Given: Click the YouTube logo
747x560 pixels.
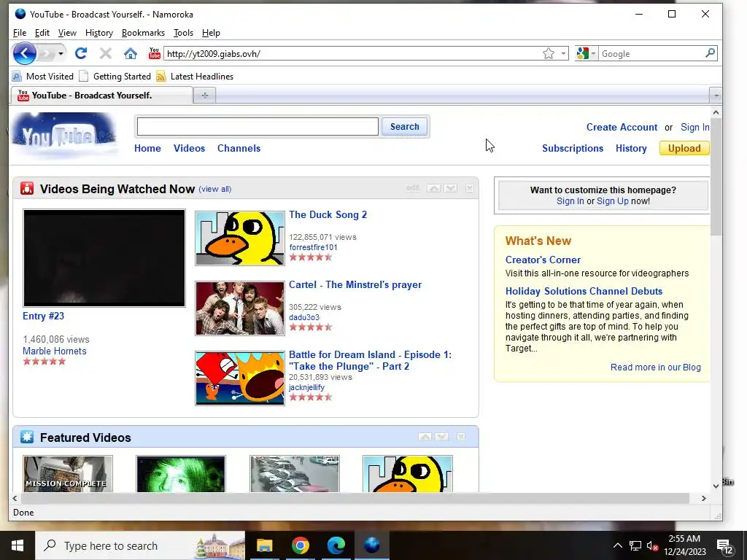Looking at the screenshot, I should click(x=64, y=135).
